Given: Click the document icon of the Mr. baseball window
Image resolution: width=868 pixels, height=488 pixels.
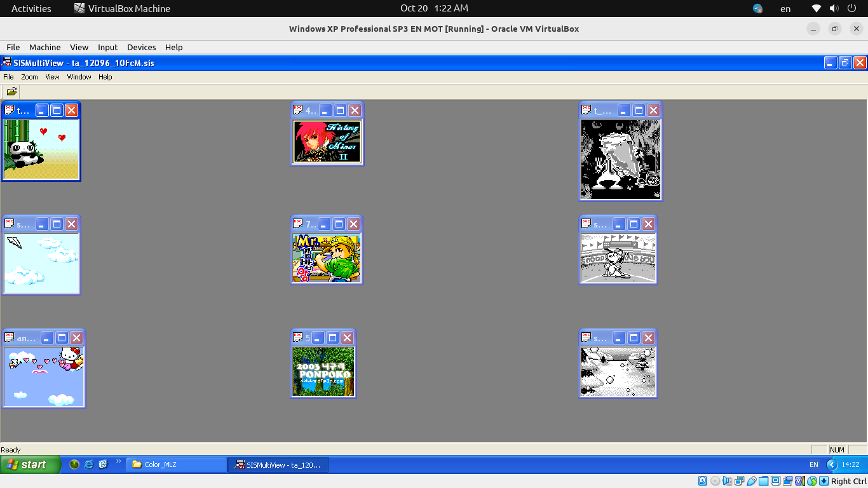Looking at the screenshot, I should (298, 224).
